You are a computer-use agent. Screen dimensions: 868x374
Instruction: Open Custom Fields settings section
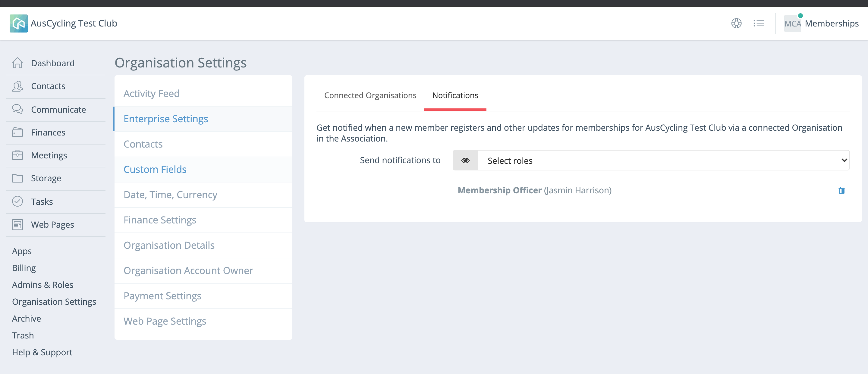tap(155, 169)
